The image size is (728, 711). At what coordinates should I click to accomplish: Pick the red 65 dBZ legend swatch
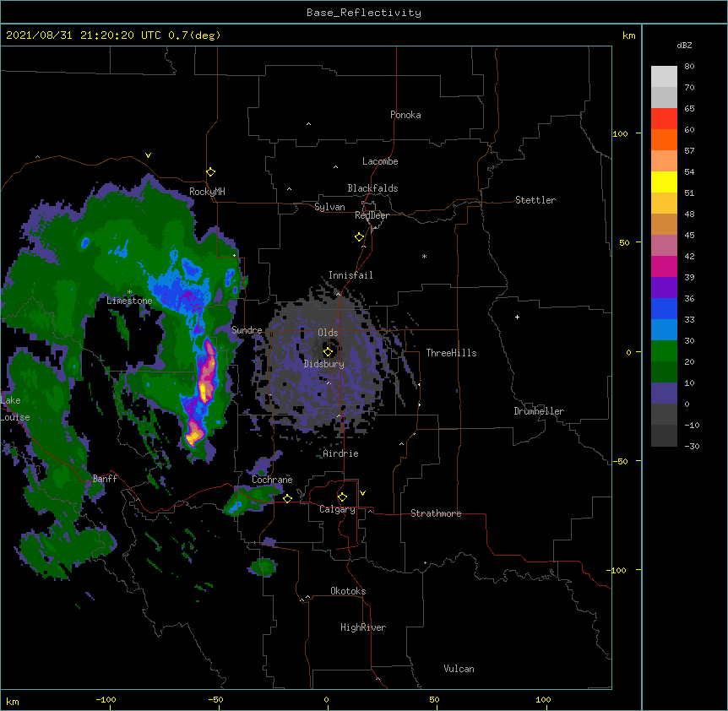click(664, 119)
